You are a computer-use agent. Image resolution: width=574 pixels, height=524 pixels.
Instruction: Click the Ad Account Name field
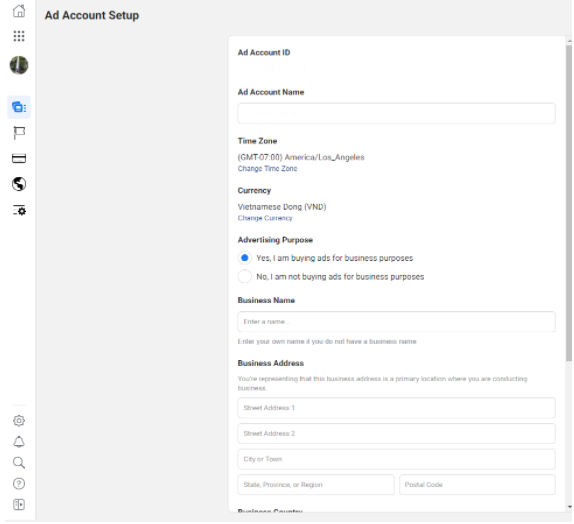(396, 114)
